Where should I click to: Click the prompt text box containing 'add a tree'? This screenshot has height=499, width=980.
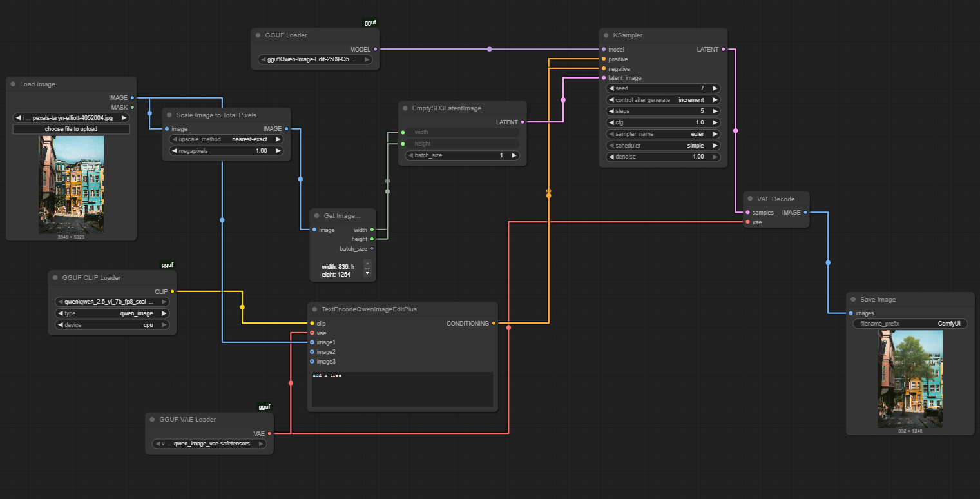(x=402, y=389)
